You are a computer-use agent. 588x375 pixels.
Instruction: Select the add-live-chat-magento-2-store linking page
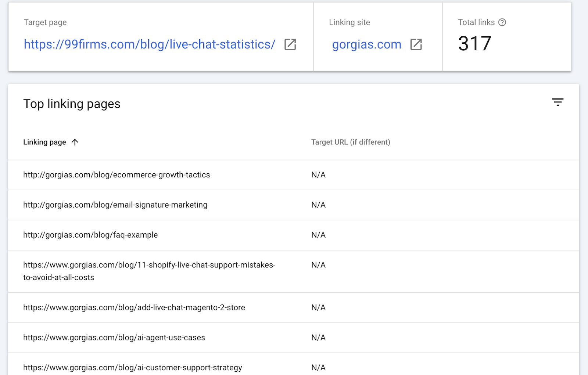point(134,307)
